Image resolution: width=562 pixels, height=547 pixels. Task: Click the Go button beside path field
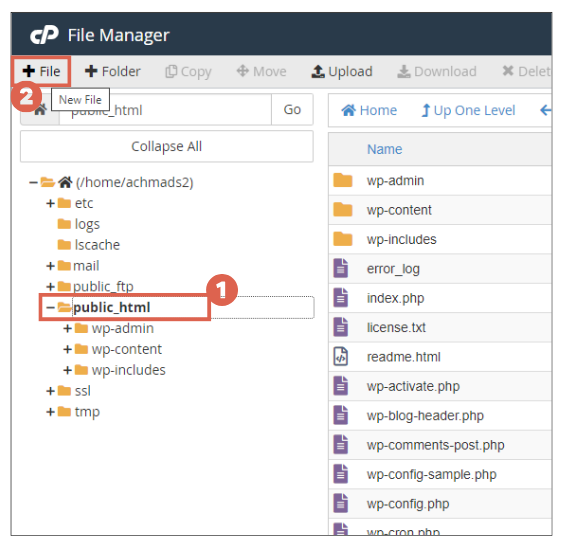click(x=292, y=110)
